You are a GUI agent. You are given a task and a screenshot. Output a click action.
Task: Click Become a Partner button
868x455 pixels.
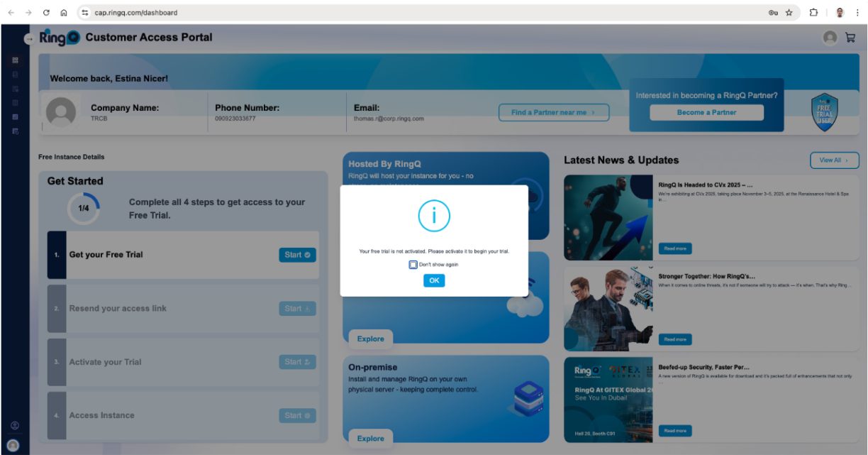[706, 112]
